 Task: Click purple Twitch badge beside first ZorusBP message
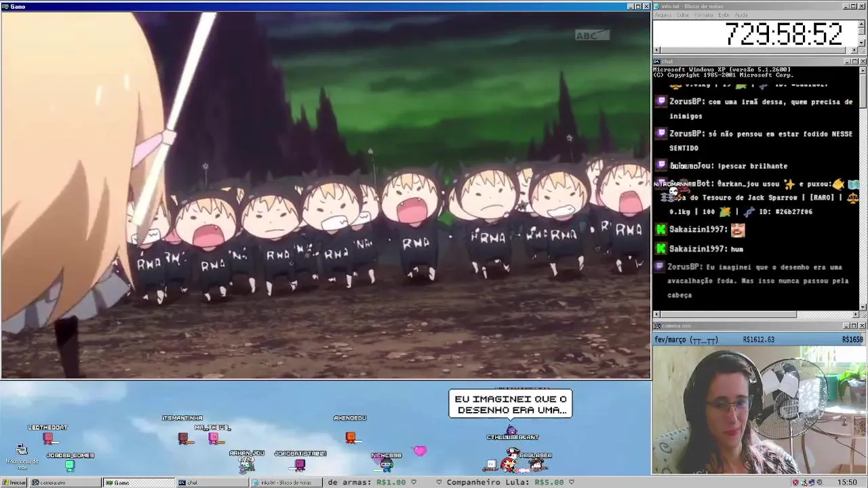661,101
